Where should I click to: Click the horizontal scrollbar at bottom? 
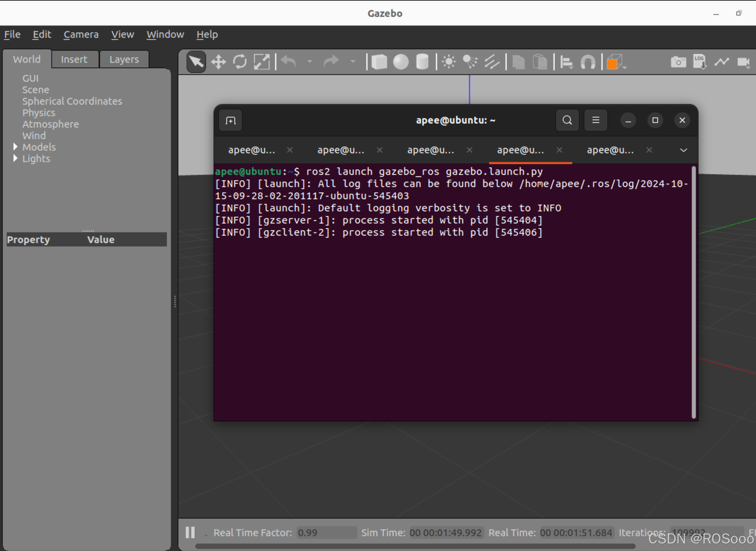tap(415, 546)
